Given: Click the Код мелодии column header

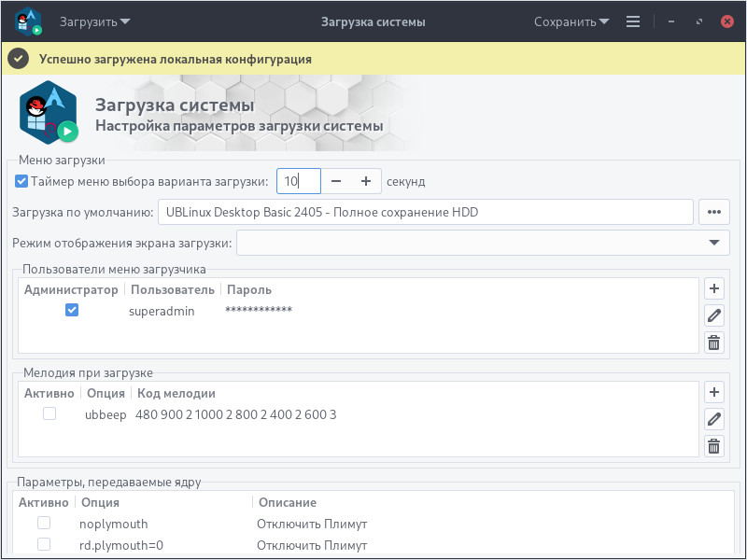Looking at the screenshot, I should coord(176,393).
